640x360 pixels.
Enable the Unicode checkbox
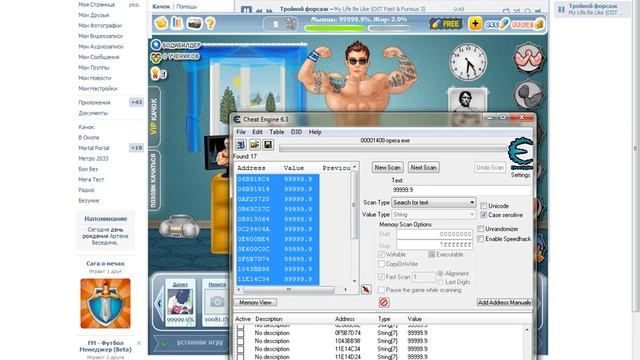(484, 206)
